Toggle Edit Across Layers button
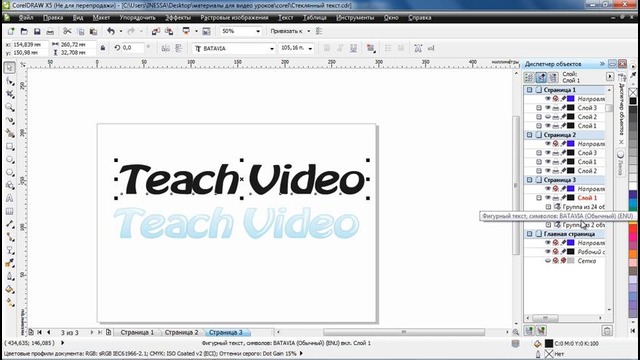The height and width of the screenshot is (360, 640). (x=541, y=77)
